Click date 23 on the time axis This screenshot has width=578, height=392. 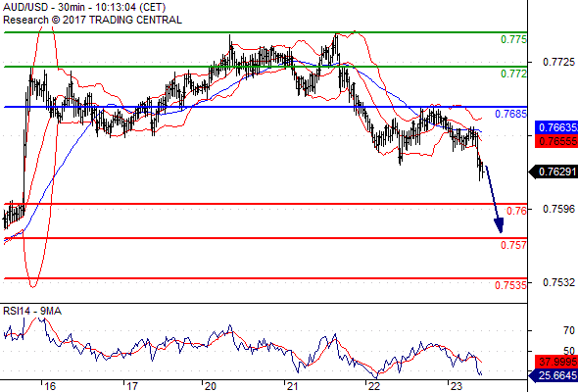tap(457, 386)
